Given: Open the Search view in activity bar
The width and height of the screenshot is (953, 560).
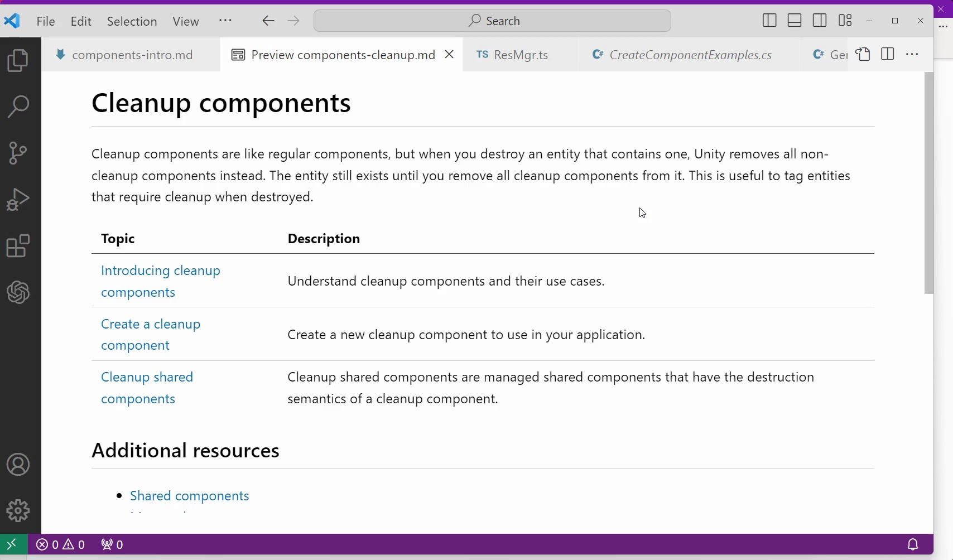Looking at the screenshot, I should pos(18,107).
